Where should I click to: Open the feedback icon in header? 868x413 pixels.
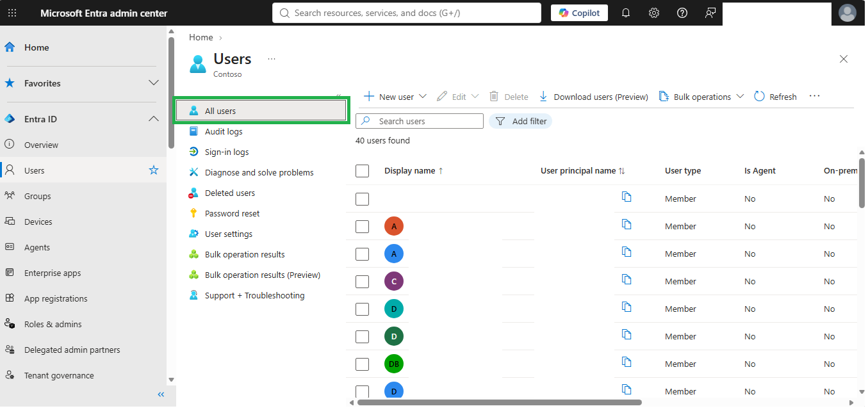tap(710, 13)
